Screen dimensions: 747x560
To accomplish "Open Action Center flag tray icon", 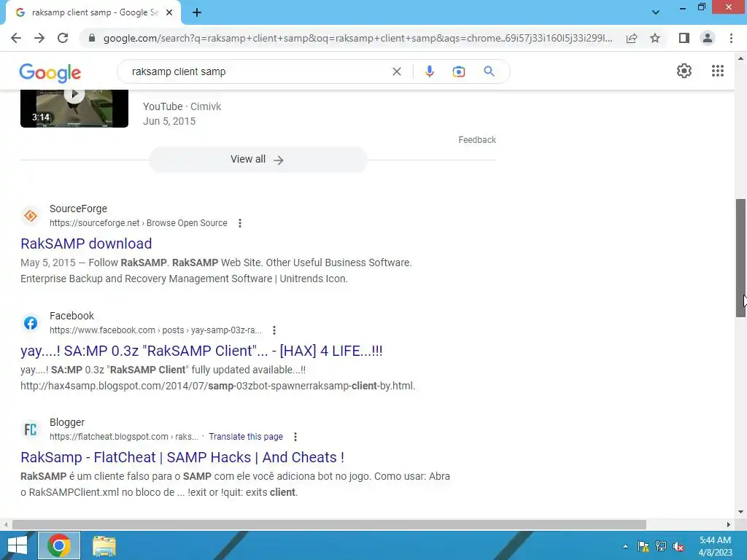I will [x=643, y=546].
